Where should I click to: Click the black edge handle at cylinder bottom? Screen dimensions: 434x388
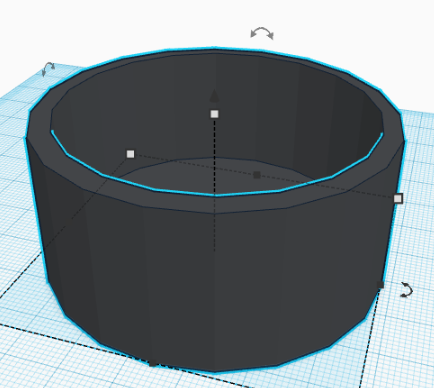tap(153, 363)
